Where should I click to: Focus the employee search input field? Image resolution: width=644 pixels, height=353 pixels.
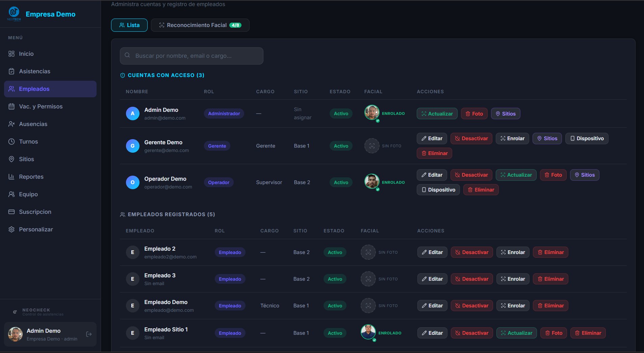point(196,56)
